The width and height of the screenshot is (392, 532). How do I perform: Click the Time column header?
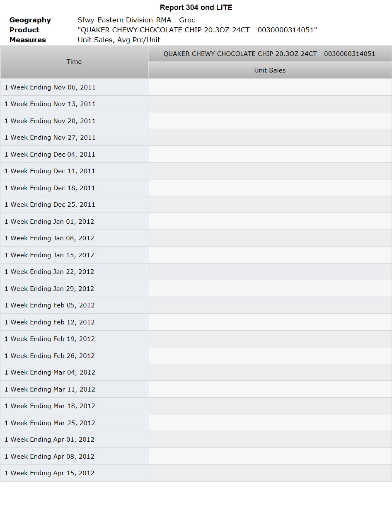coord(74,62)
